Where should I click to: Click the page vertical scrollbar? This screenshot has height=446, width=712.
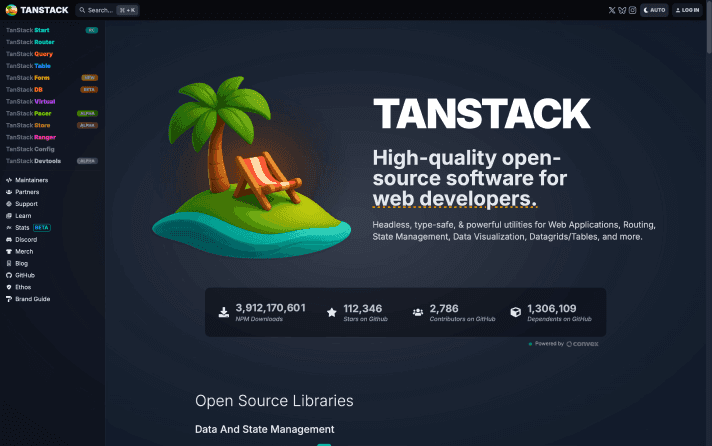coord(709,27)
